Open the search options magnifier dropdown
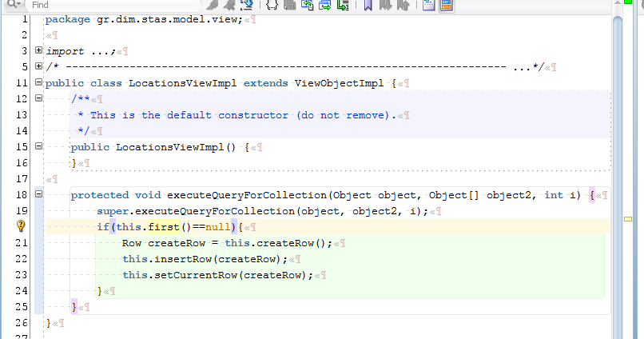Viewport: 644px width, 339px height. click(x=14, y=4)
